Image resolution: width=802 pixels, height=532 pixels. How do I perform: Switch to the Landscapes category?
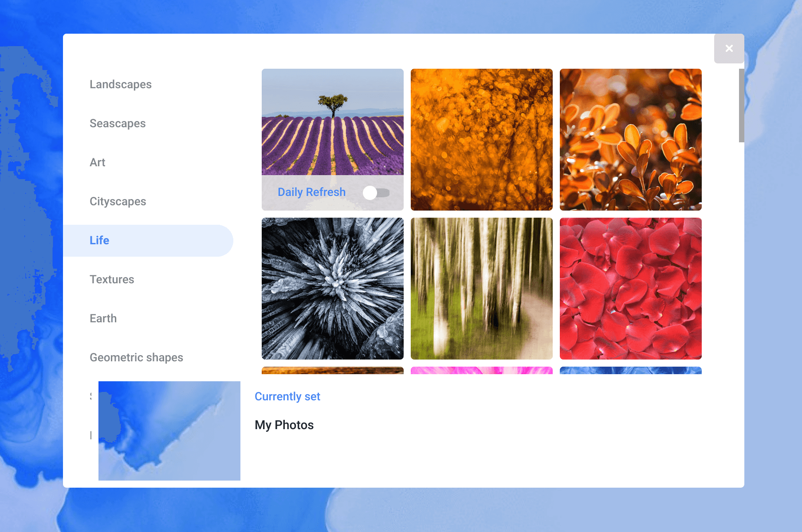pyautogui.click(x=120, y=84)
